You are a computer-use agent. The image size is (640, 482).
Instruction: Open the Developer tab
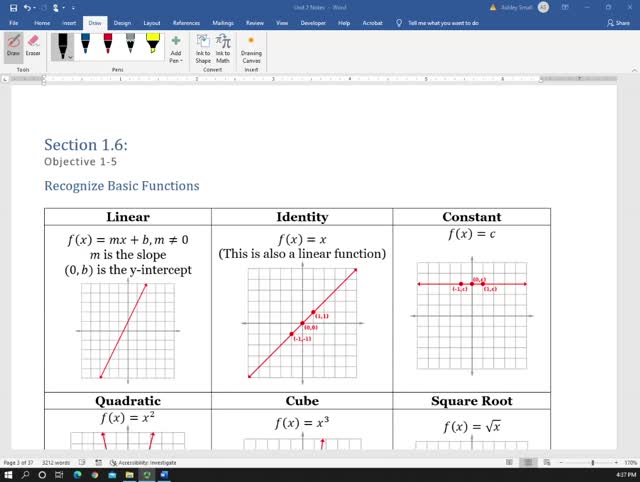(x=313, y=23)
